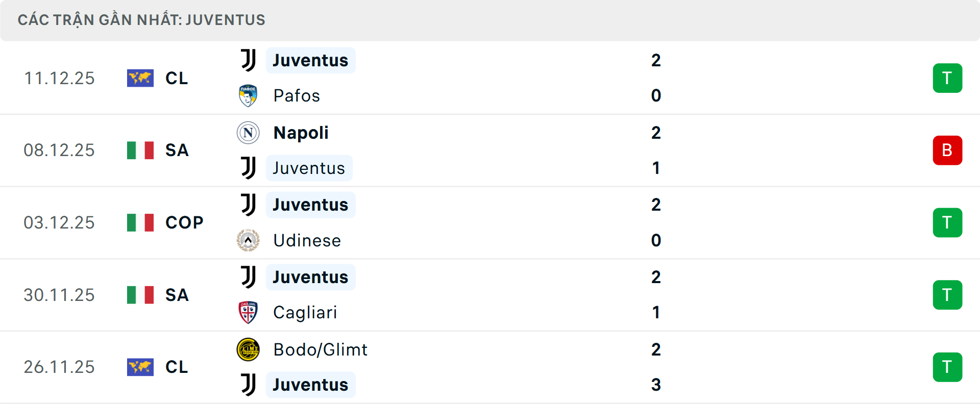Click the Udinese team name
980x404 pixels.
coord(306,240)
